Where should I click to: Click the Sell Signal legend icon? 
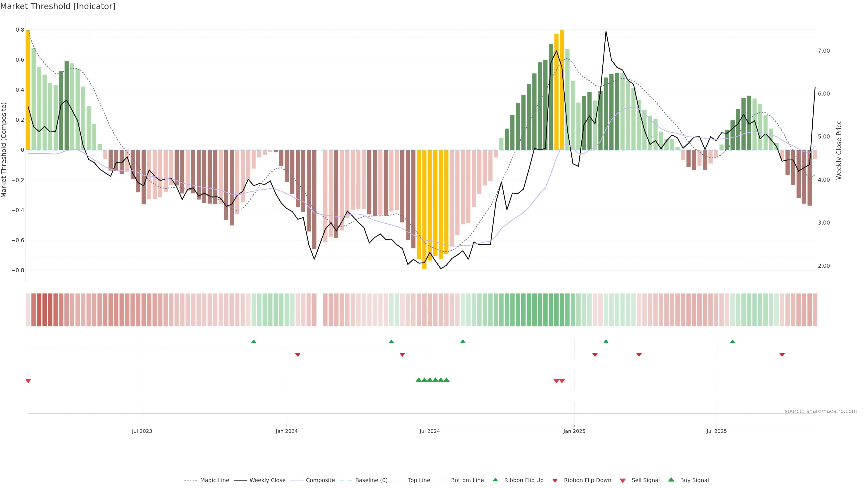pos(623,480)
